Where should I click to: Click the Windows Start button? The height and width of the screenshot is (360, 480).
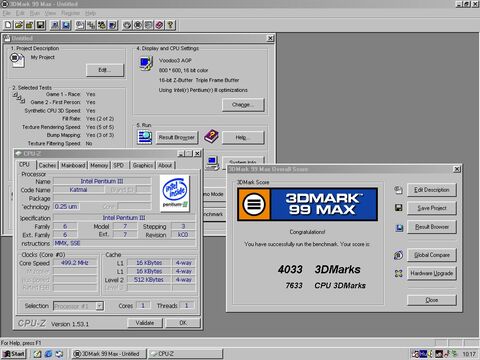[x=14, y=354]
